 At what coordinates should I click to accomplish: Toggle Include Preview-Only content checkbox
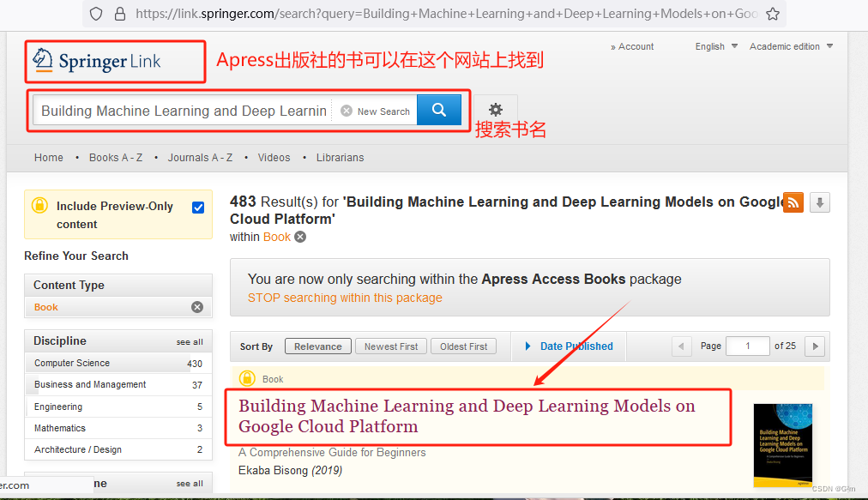(x=197, y=208)
